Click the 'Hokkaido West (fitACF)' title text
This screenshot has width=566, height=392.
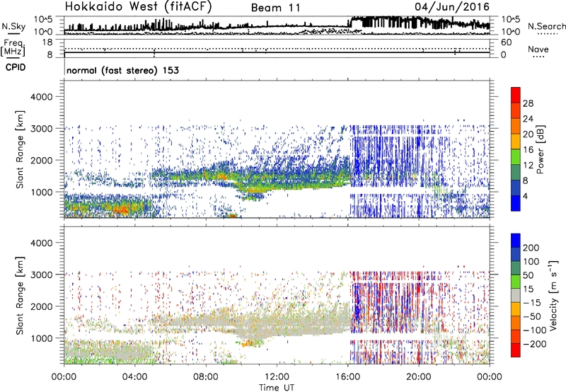(138, 6)
